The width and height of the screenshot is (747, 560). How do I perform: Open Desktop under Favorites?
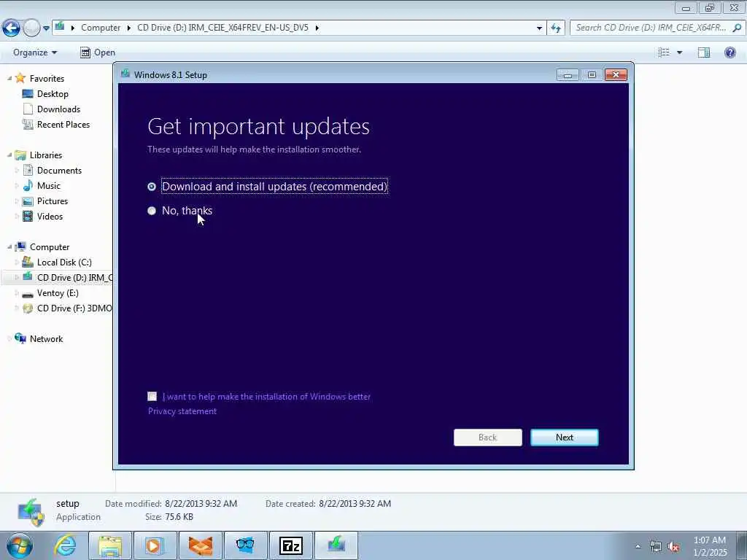pos(53,94)
